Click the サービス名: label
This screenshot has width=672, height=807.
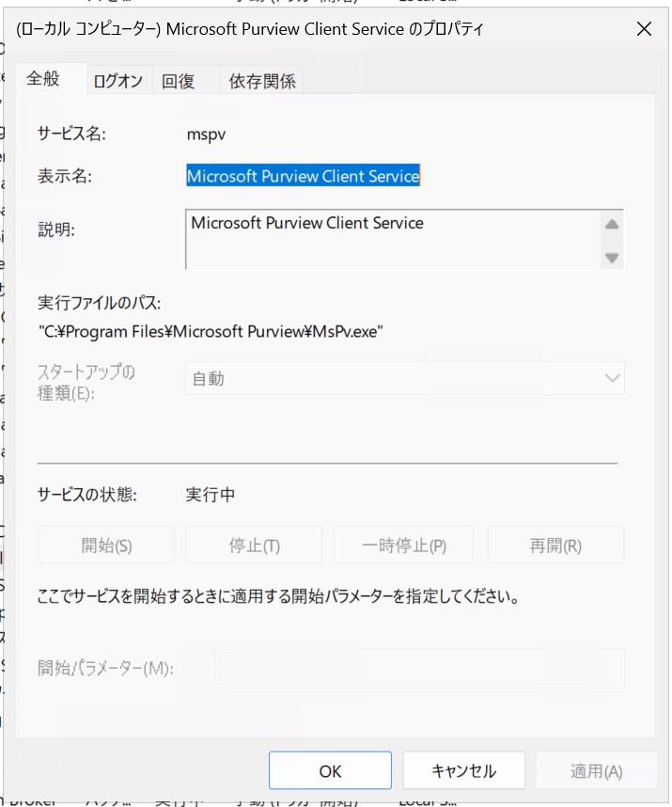click(x=71, y=134)
